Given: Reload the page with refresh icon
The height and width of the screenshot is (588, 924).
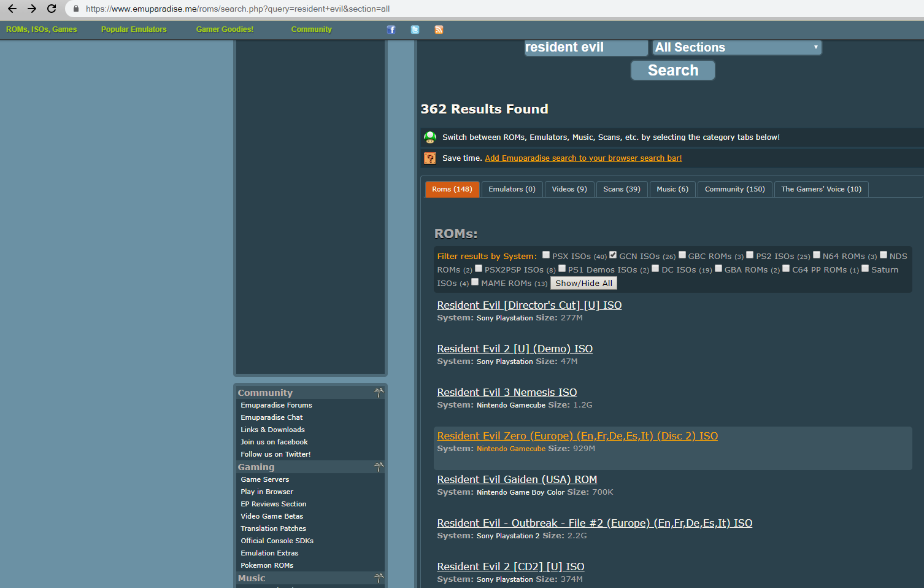Looking at the screenshot, I should pyautogui.click(x=52, y=9).
